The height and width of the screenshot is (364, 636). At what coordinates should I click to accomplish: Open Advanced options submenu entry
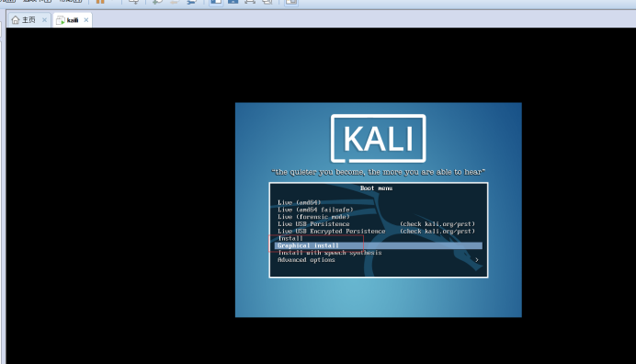point(306,260)
